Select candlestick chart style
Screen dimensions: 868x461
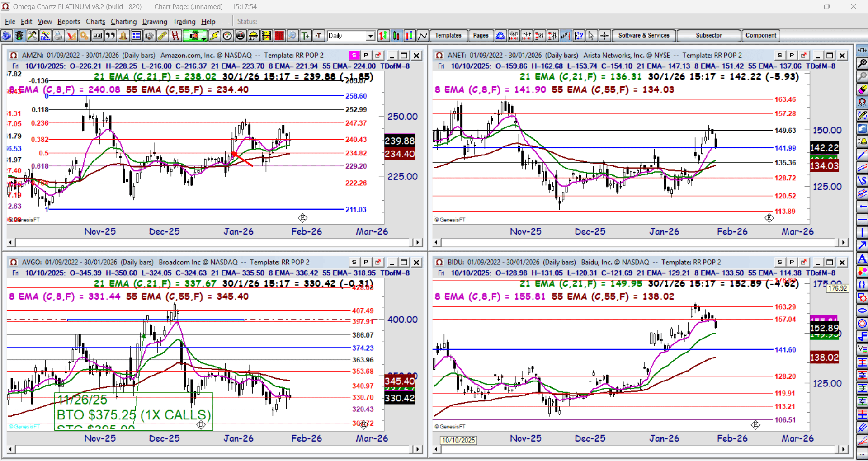coord(396,36)
